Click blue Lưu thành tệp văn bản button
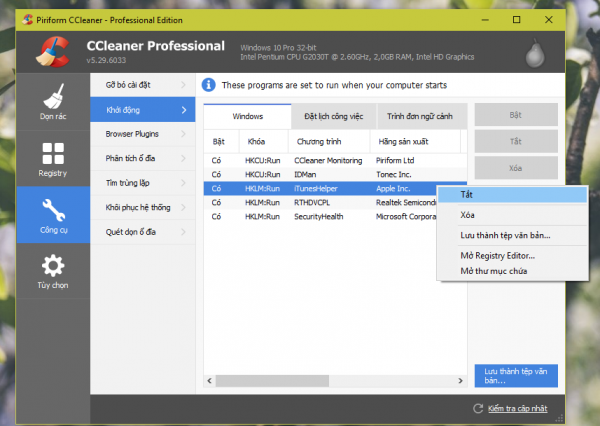This screenshot has height=426, width=600. [516, 376]
